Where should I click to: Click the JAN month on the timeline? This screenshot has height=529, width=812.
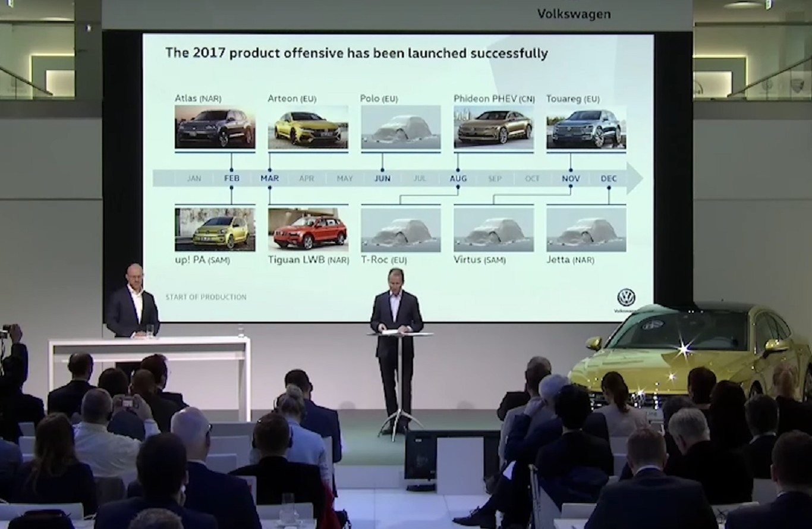click(x=194, y=178)
